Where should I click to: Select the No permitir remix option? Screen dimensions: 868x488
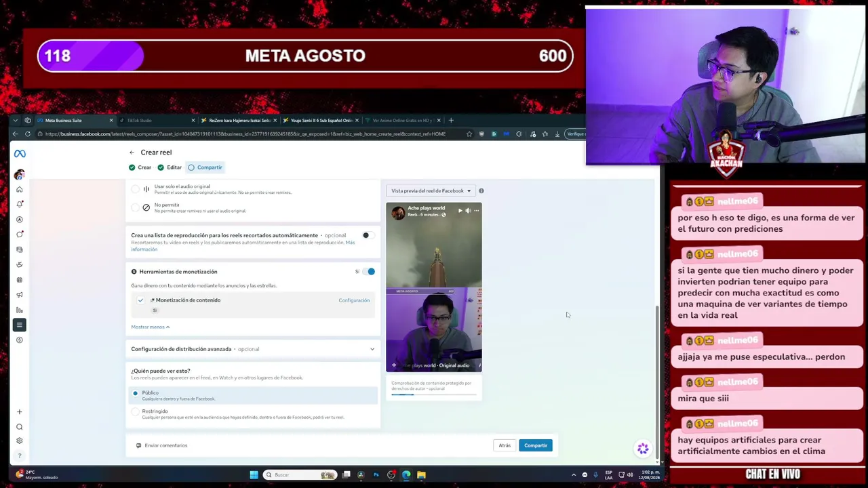click(x=135, y=207)
